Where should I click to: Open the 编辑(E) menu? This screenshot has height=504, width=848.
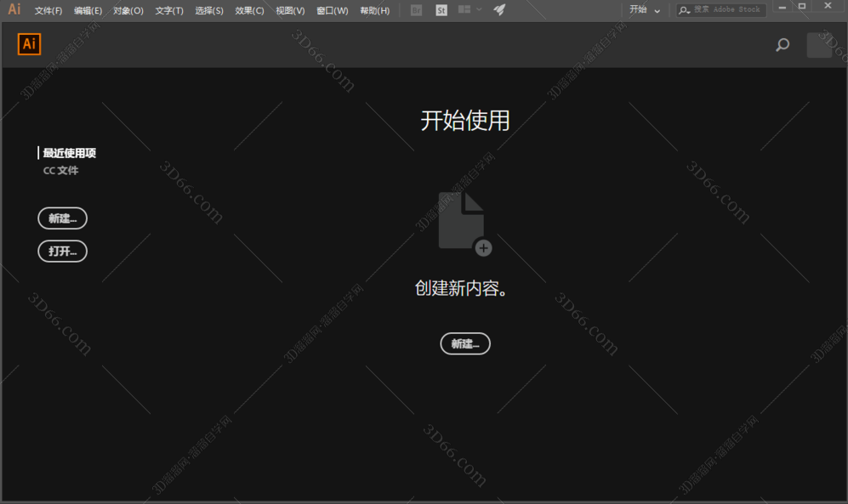tap(88, 10)
